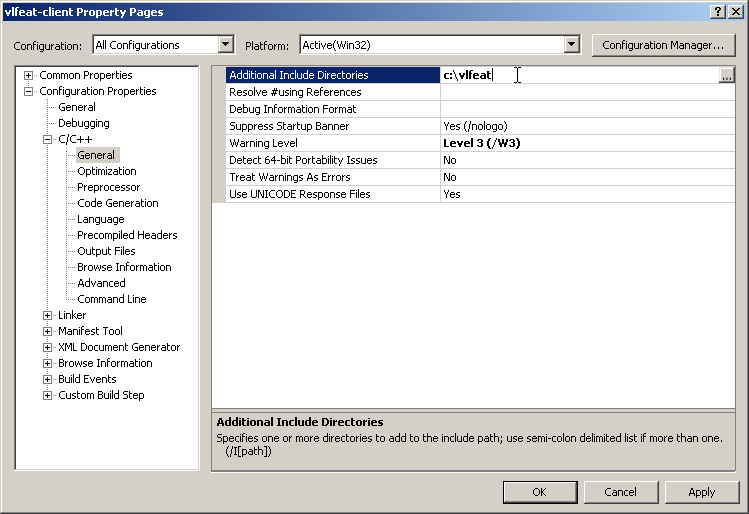The width and height of the screenshot is (749, 514).
Task: Select the Optimization page
Action: pyautogui.click(x=107, y=172)
